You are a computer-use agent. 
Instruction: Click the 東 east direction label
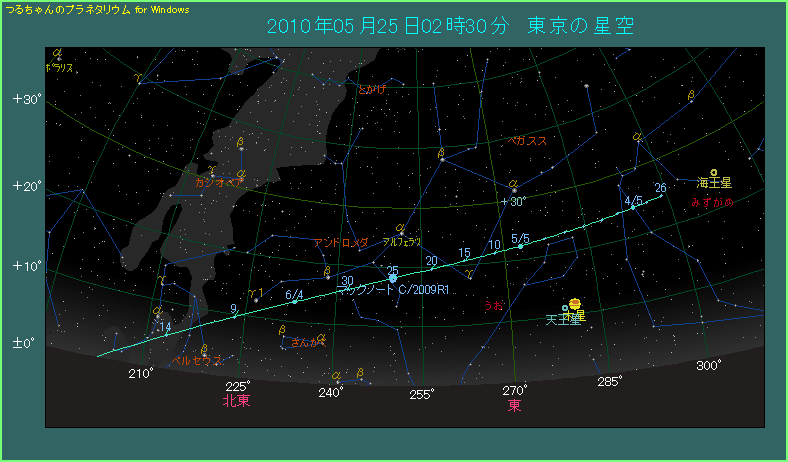tap(514, 406)
